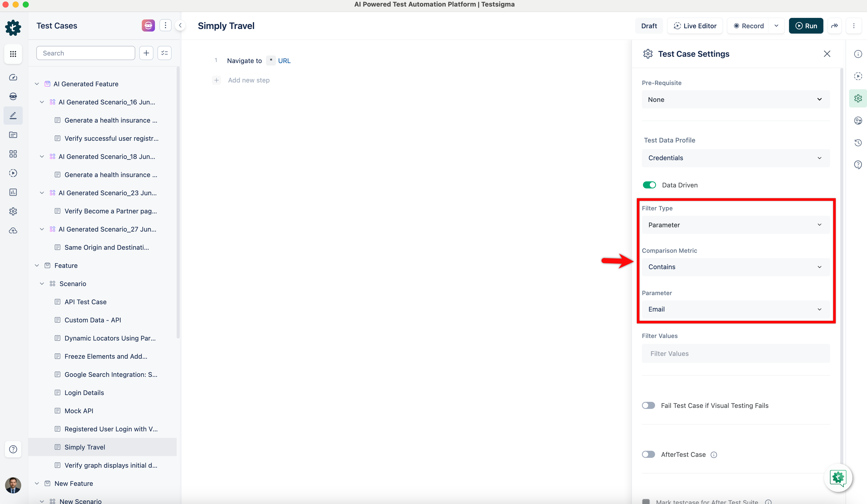Click the Live Editor button
Viewport: 867px width, 504px height.
pyautogui.click(x=695, y=26)
